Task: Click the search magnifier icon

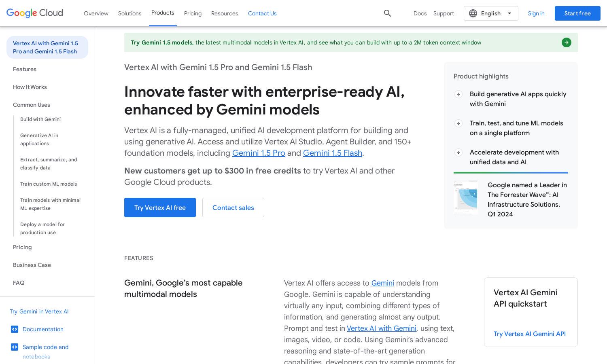Action: [x=387, y=13]
